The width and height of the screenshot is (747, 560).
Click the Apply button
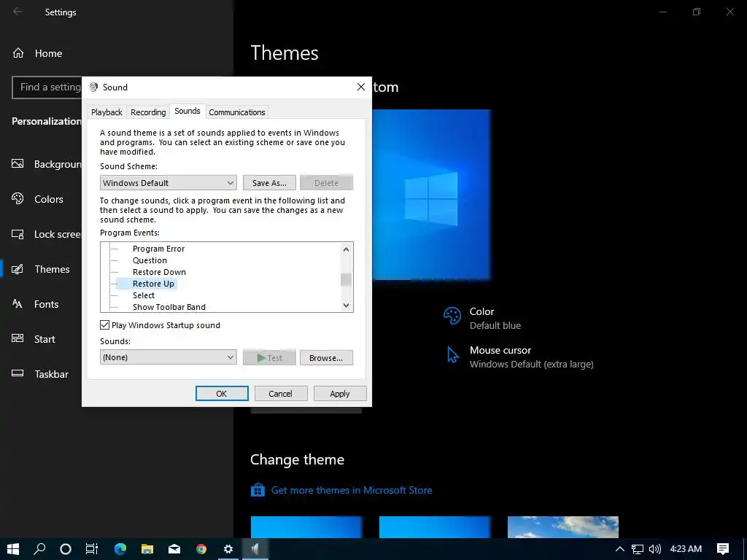pyautogui.click(x=340, y=393)
